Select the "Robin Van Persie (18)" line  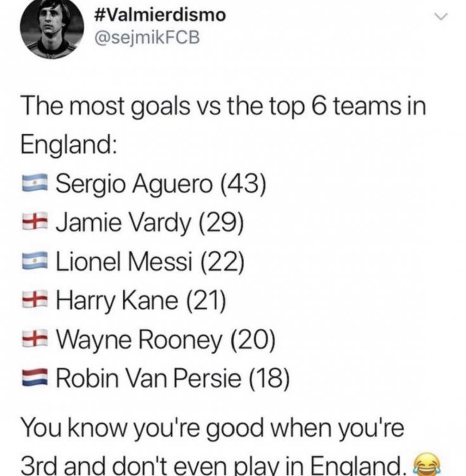(x=172, y=378)
